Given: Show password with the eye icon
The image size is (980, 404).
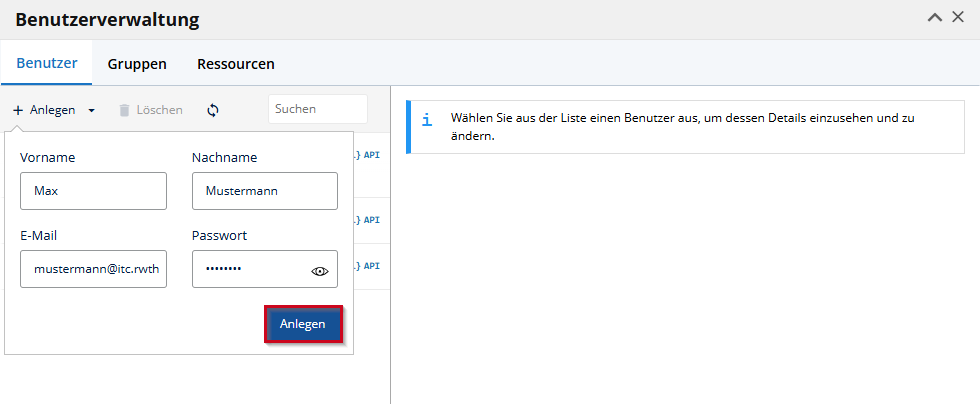Looking at the screenshot, I should (319, 271).
